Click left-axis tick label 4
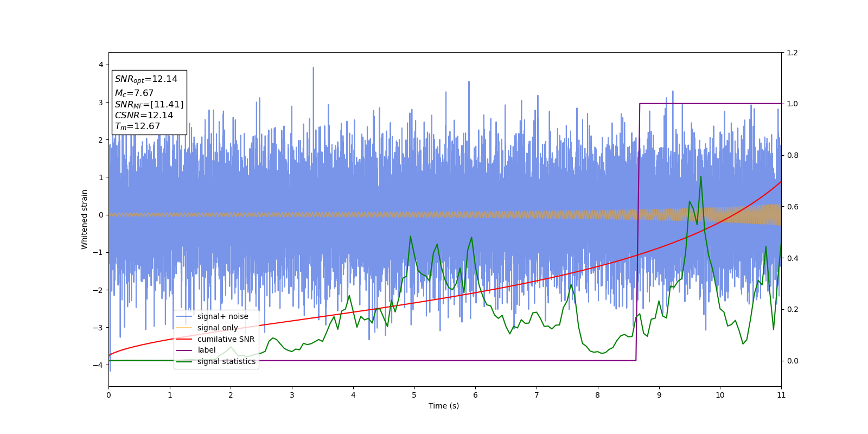 pyautogui.click(x=101, y=65)
